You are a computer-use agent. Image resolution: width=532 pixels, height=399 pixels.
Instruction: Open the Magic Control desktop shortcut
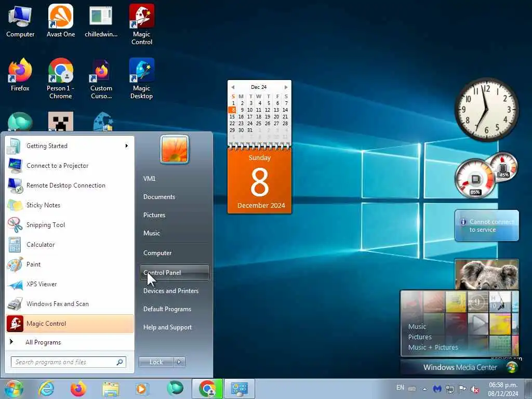(141, 24)
